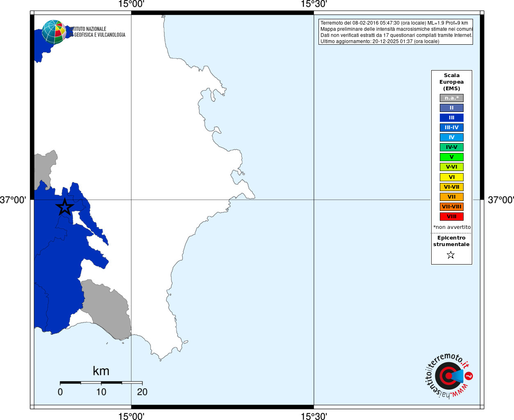Select the n.a.* gray legend swatch
Screen dimensions: 514x420
452,98
